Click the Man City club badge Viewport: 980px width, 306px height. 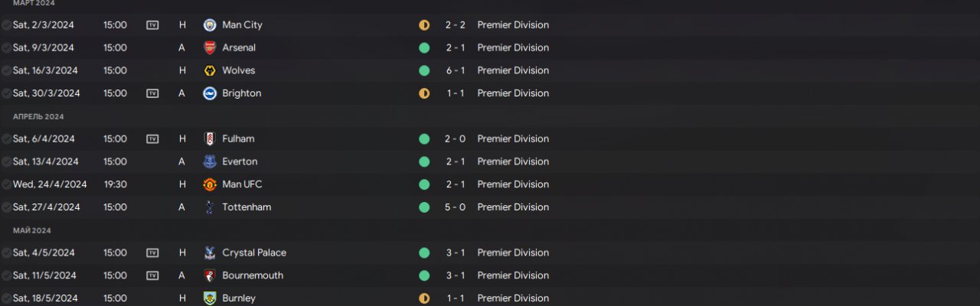(209, 25)
